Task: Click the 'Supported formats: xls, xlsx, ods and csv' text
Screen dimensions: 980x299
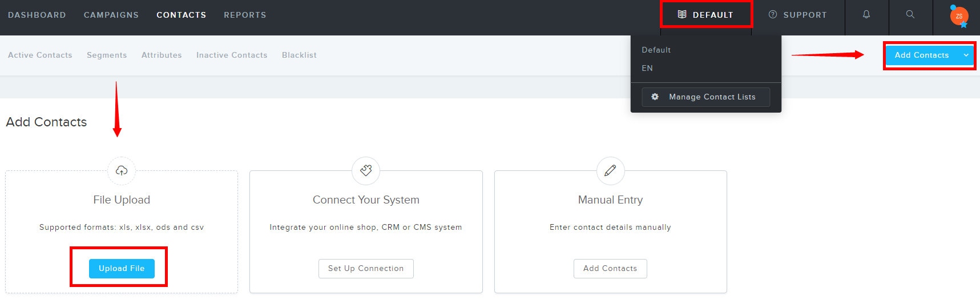Action: [122, 227]
